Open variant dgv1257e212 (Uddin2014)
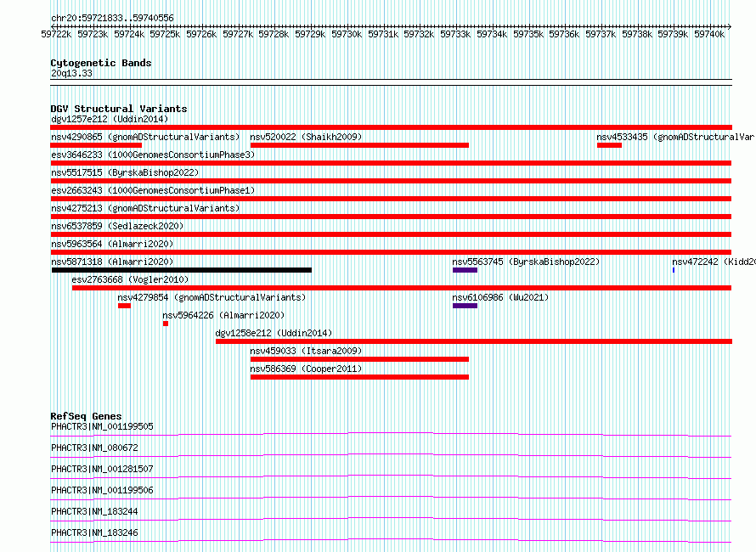 [110, 119]
